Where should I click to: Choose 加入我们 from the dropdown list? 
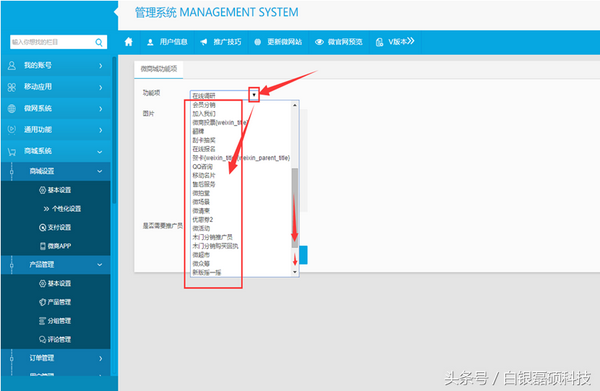pyautogui.click(x=204, y=114)
